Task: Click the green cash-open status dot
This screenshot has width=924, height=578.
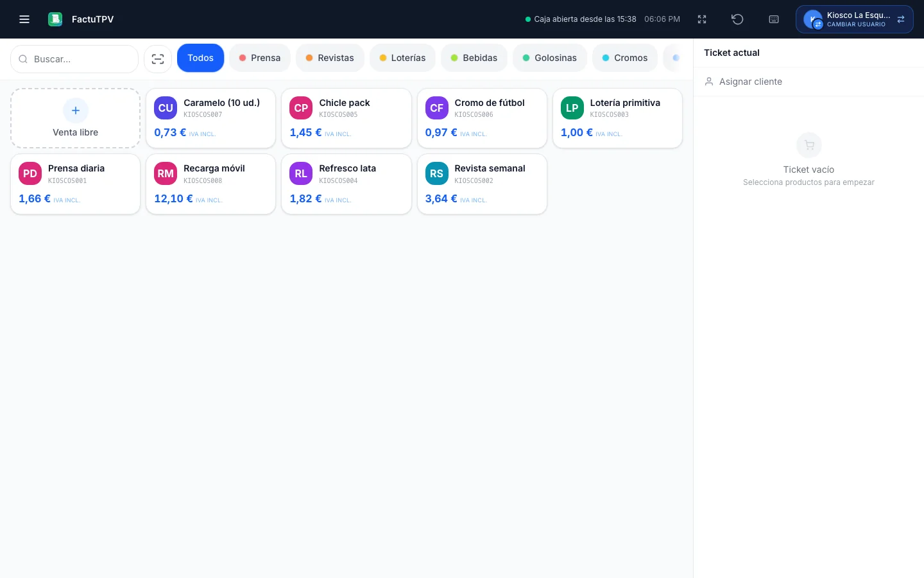Action: [x=528, y=19]
